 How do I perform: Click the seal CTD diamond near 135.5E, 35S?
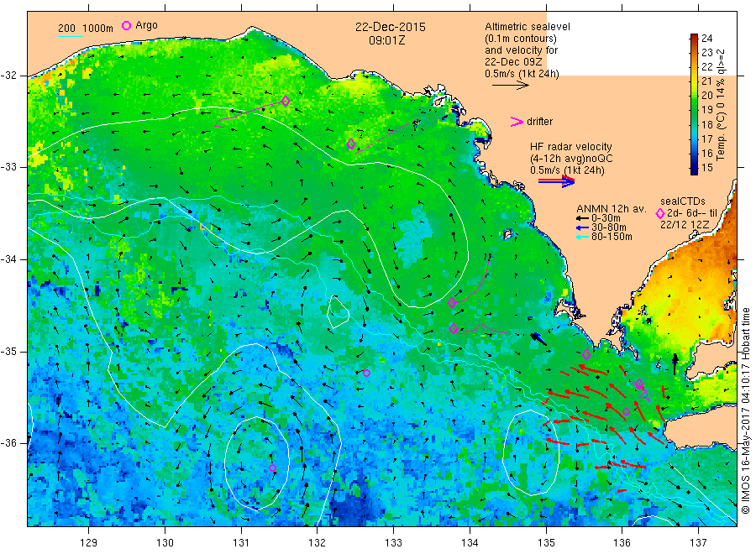coord(586,354)
